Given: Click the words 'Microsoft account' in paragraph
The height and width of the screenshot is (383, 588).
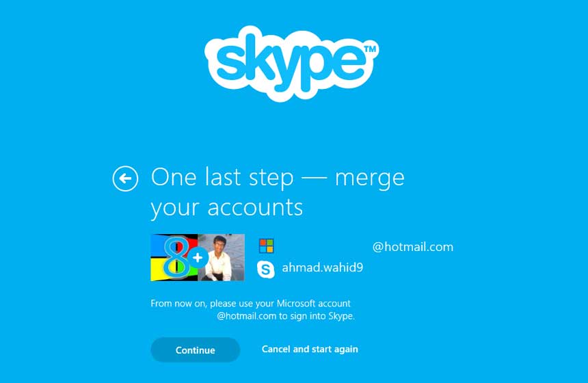Looking at the screenshot, I should 314,303.
